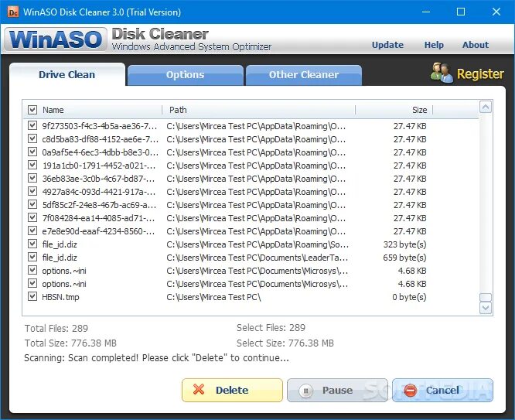Click the WinASO logo

click(56, 39)
